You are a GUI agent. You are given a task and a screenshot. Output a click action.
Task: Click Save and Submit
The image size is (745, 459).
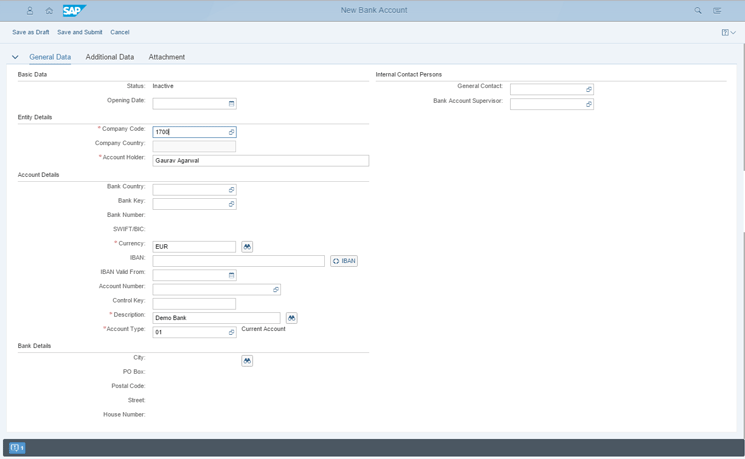(x=79, y=32)
